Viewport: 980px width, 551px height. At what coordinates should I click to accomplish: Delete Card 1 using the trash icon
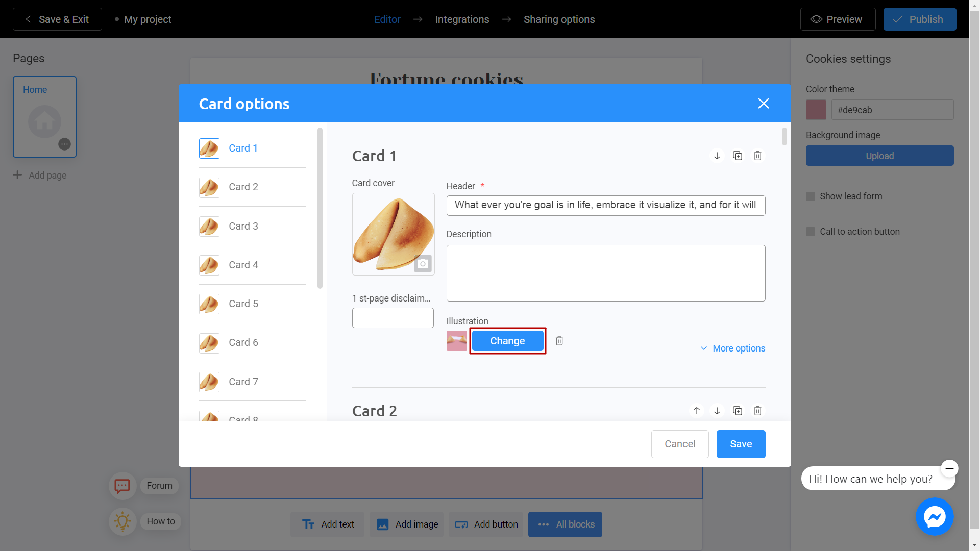point(757,156)
